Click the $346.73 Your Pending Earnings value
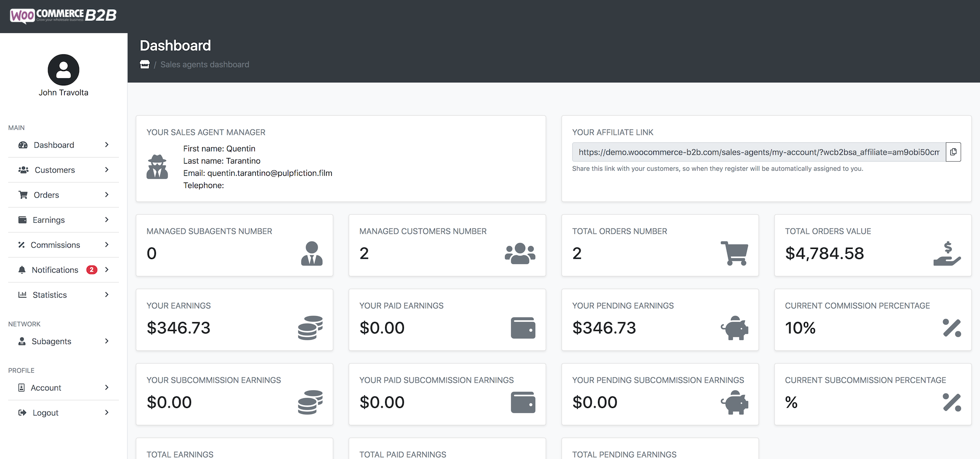Screen dimensions: 980x459 tap(604, 328)
